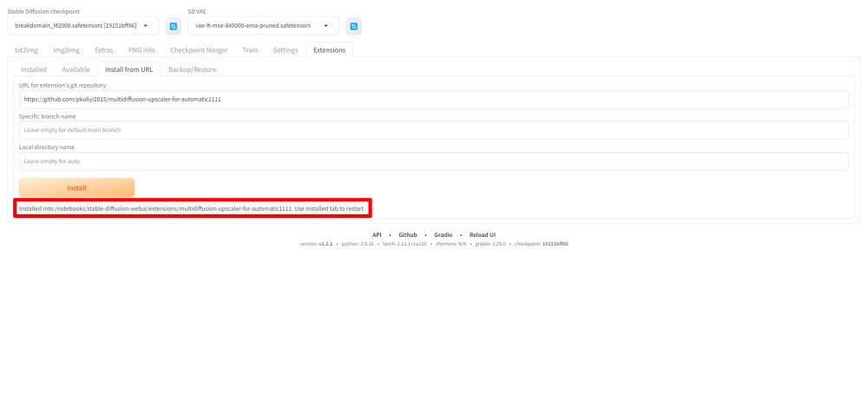Switch to the txt2img tab
Screen dimensions: 868x420
28,50
